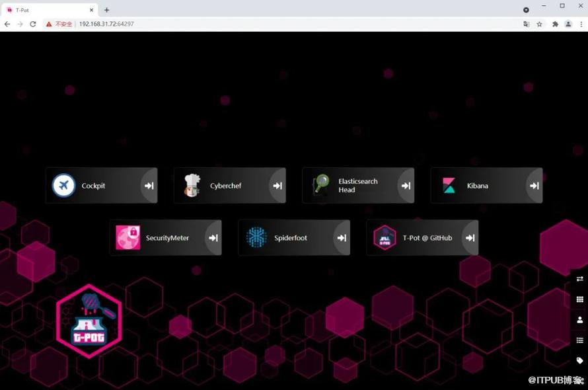Launch Elasticsearch Head via arrow button

(406, 186)
